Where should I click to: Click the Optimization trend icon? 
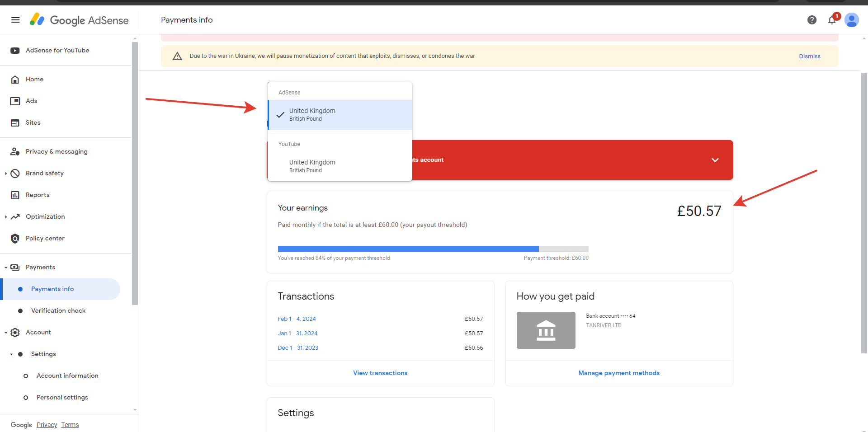(x=15, y=217)
